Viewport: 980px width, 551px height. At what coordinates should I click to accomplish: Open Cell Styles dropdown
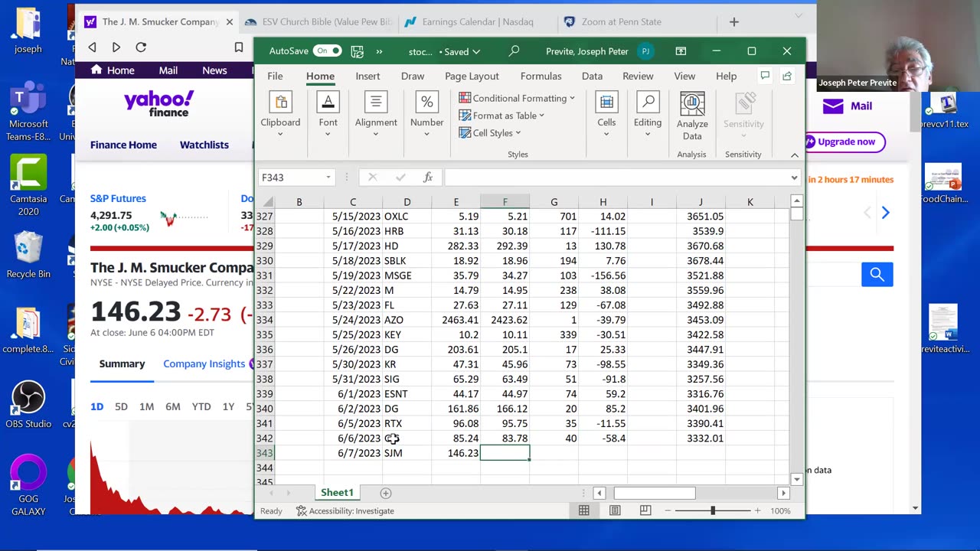pos(490,133)
